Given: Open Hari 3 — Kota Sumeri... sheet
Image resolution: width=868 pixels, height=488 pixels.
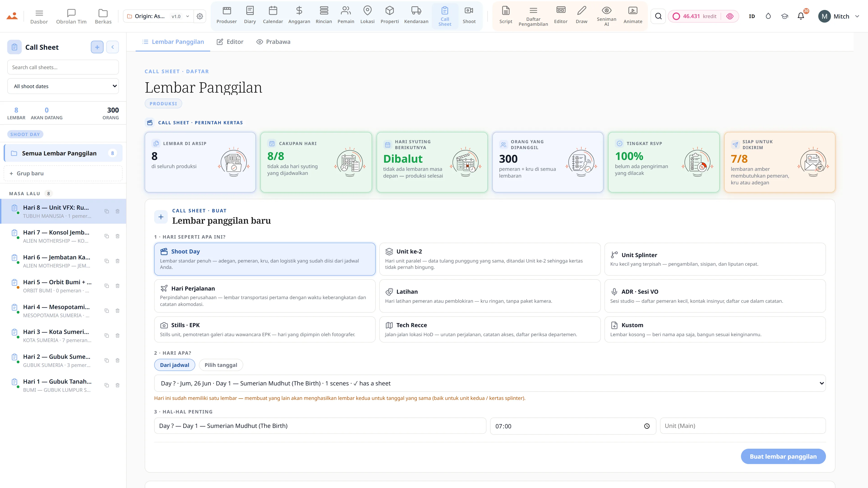Looking at the screenshot, I should click(x=63, y=335).
